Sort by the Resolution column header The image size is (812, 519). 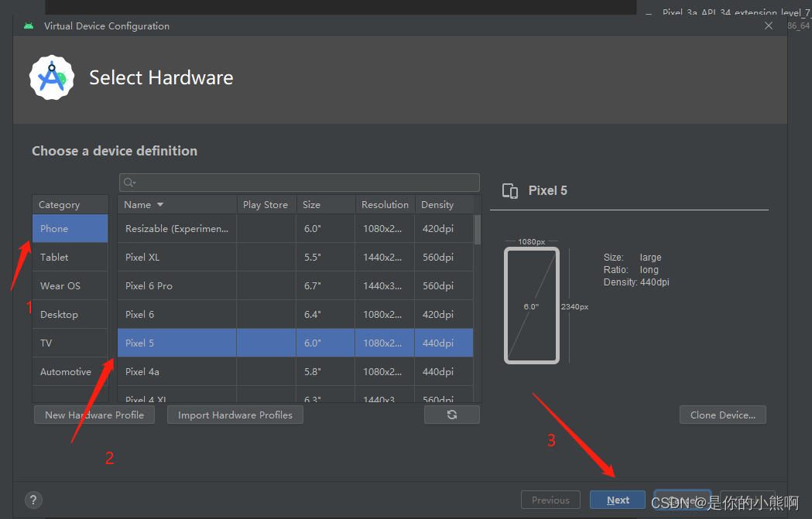click(x=385, y=205)
